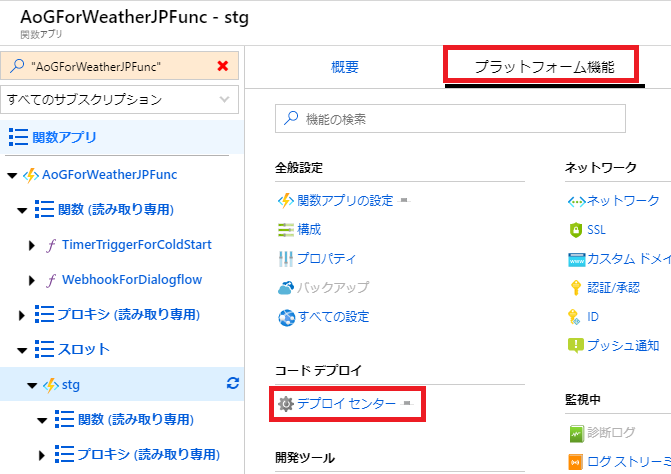Expand the プロキシ (読み取り専用) arrow under stg
The image size is (671, 474).
coord(42,456)
